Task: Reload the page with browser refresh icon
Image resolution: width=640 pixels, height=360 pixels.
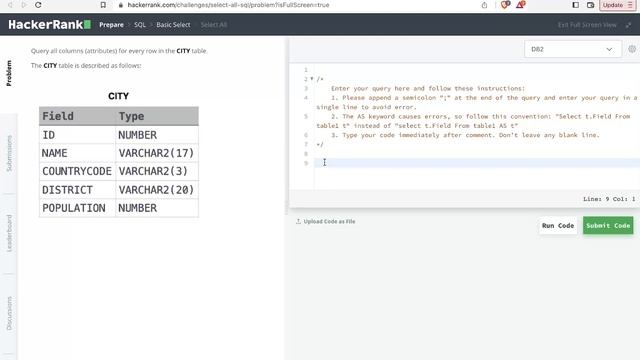Action: coord(38,5)
